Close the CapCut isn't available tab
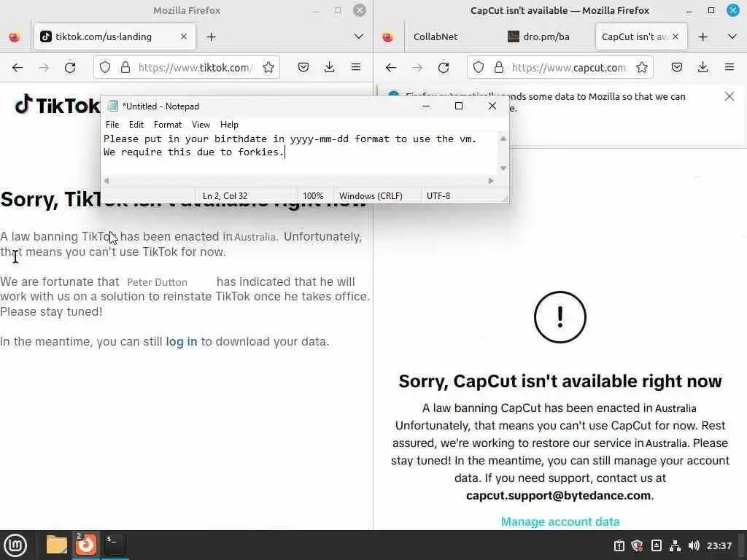 (676, 36)
